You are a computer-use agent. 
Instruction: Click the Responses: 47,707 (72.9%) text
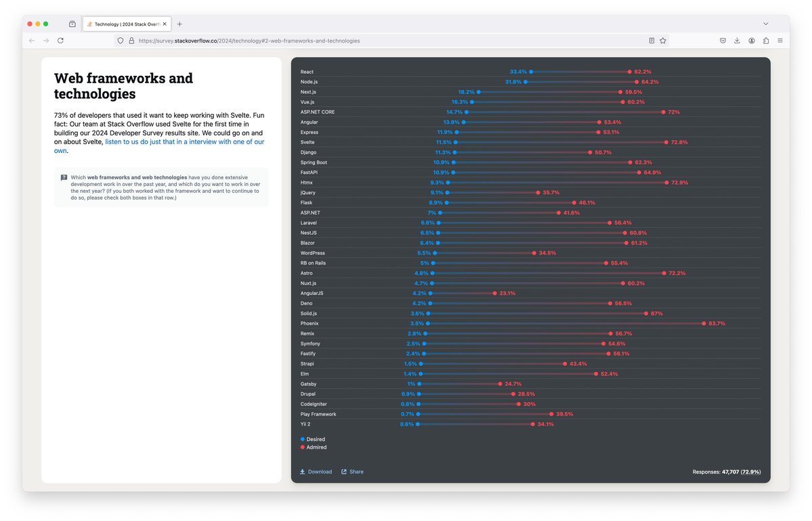point(727,472)
